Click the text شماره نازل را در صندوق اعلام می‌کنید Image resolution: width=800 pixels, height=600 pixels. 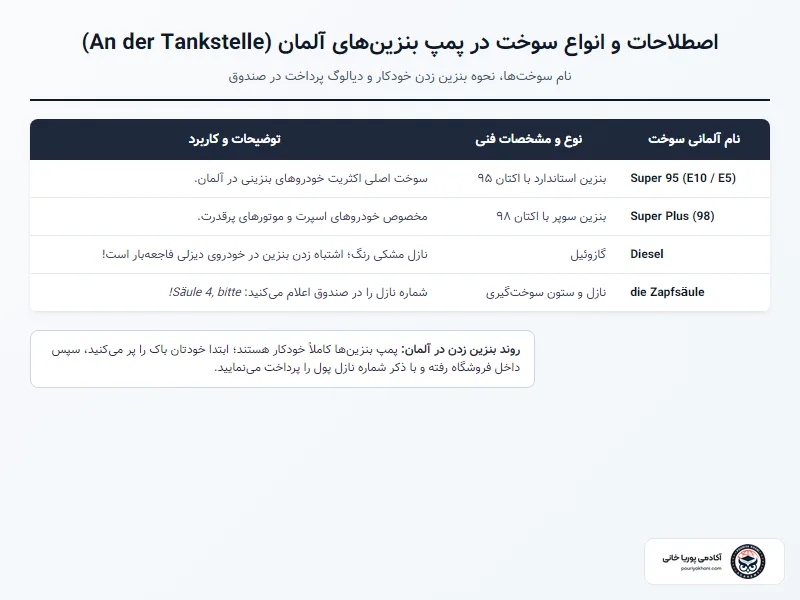336,292
